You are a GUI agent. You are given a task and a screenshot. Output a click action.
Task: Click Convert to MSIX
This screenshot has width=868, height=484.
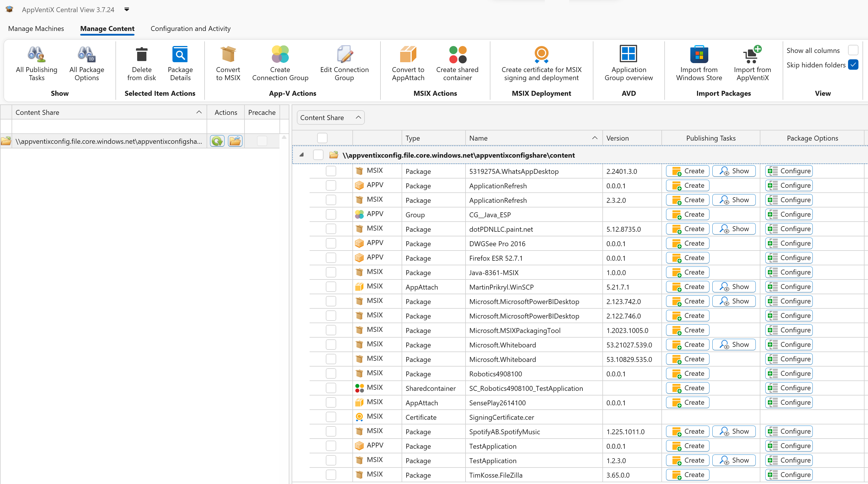point(228,63)
